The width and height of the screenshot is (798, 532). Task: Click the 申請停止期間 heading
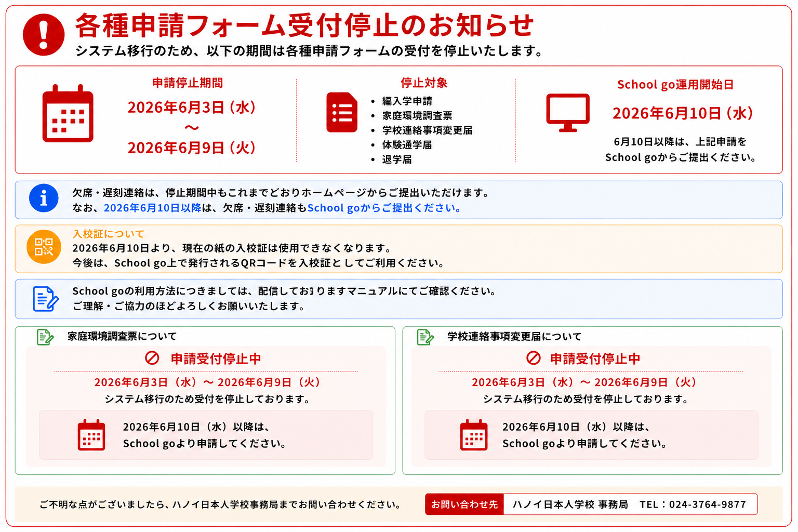(188, 83)
